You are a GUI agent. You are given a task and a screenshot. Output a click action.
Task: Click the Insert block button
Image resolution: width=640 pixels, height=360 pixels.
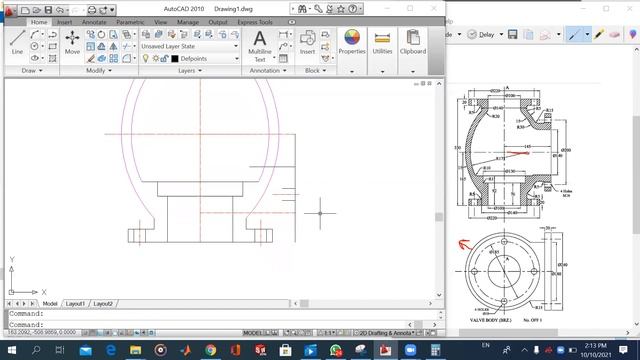[x=307, y=42]
